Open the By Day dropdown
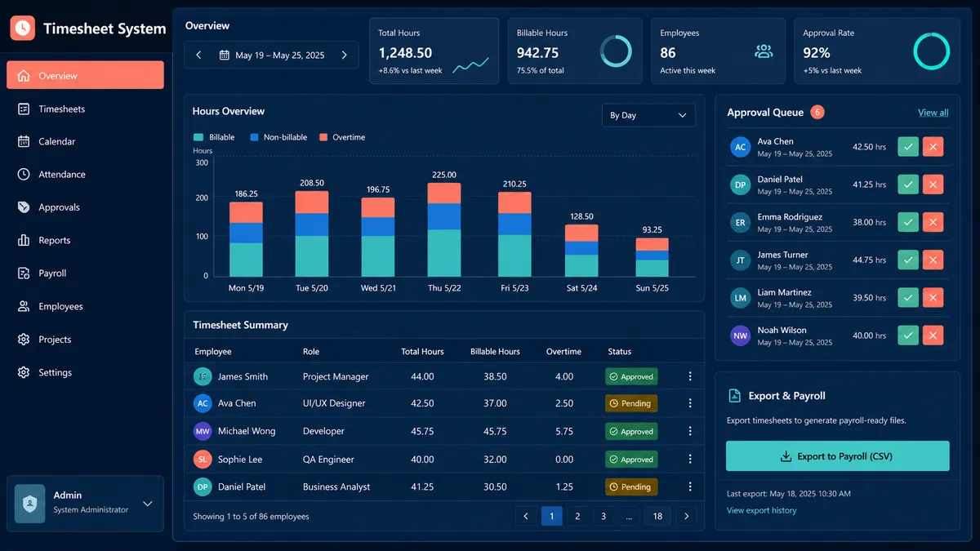The width and height of the screenshot is (980, 551). tap(648, 115)
